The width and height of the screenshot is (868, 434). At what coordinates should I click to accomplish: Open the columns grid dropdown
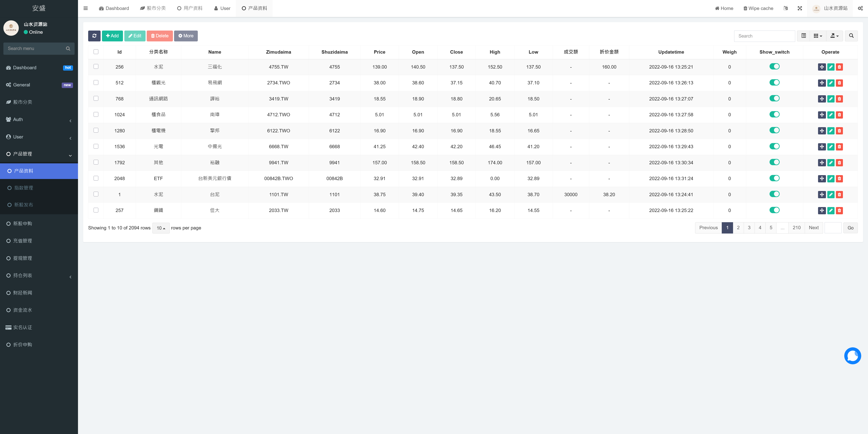click(x=818, y=36)
